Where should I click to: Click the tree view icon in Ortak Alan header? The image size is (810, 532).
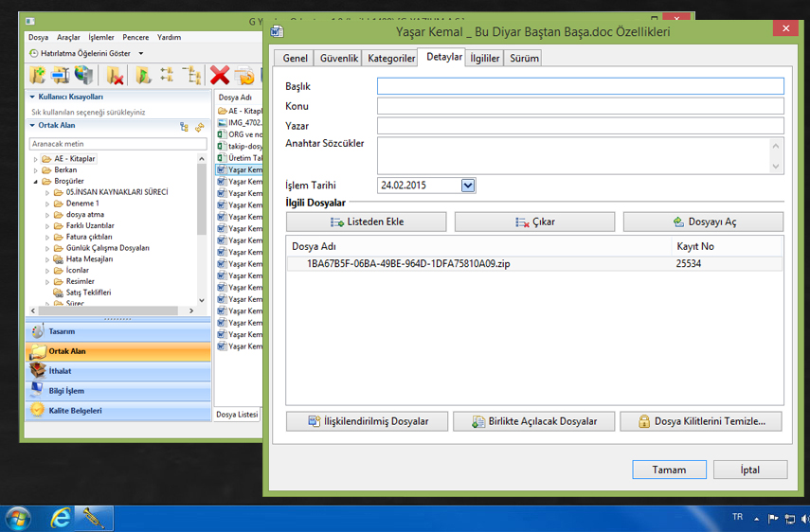point(184,126)
